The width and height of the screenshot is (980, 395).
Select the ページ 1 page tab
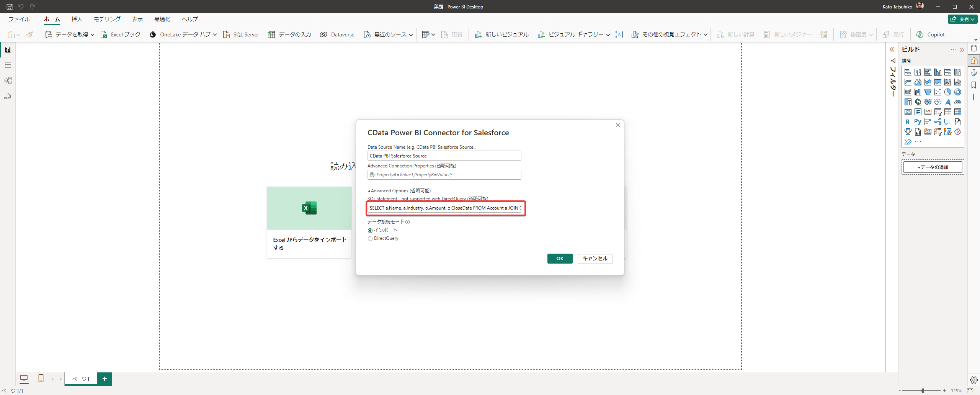point(81,379)
